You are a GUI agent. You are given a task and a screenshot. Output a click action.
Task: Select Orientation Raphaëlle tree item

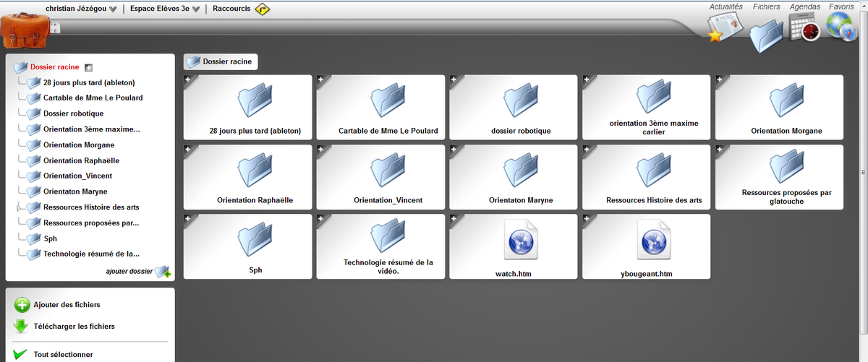tap(81, 160)
